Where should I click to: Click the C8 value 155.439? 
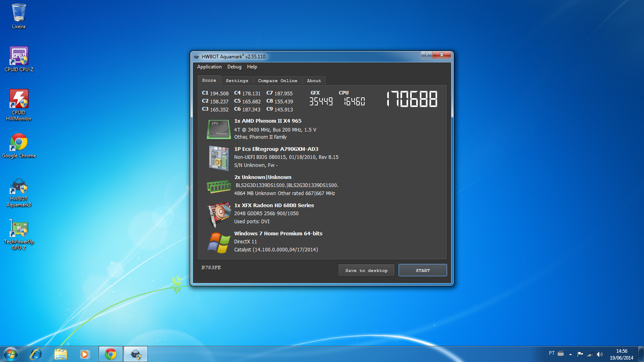click(284, 102)
